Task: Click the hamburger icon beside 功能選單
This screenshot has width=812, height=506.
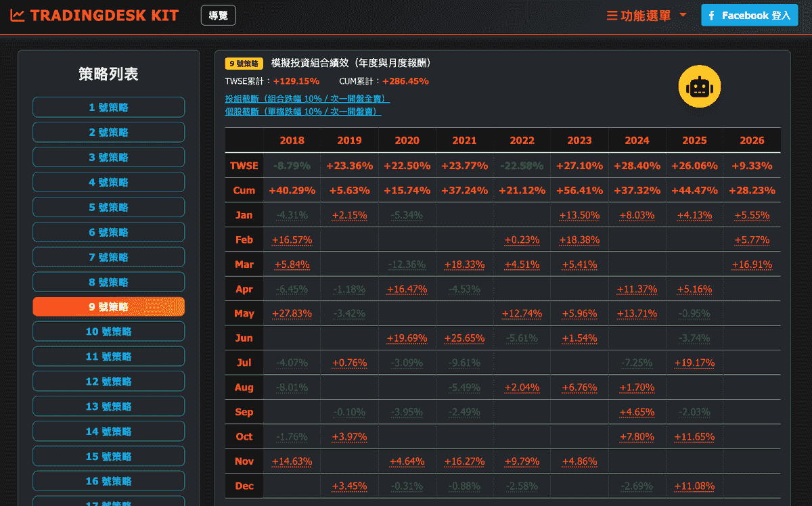Action: pos(612,16)
